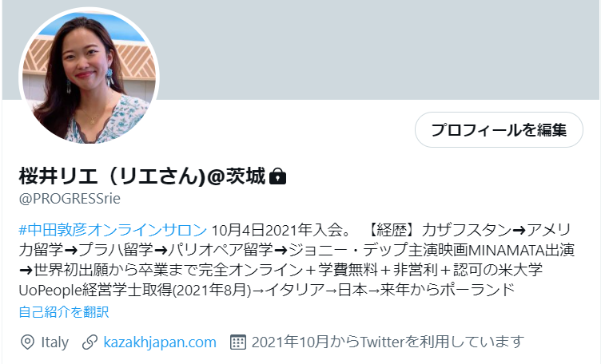
Task: Click the bio line mentioning MINAMATA出演
Action: (x=297, y=250)
